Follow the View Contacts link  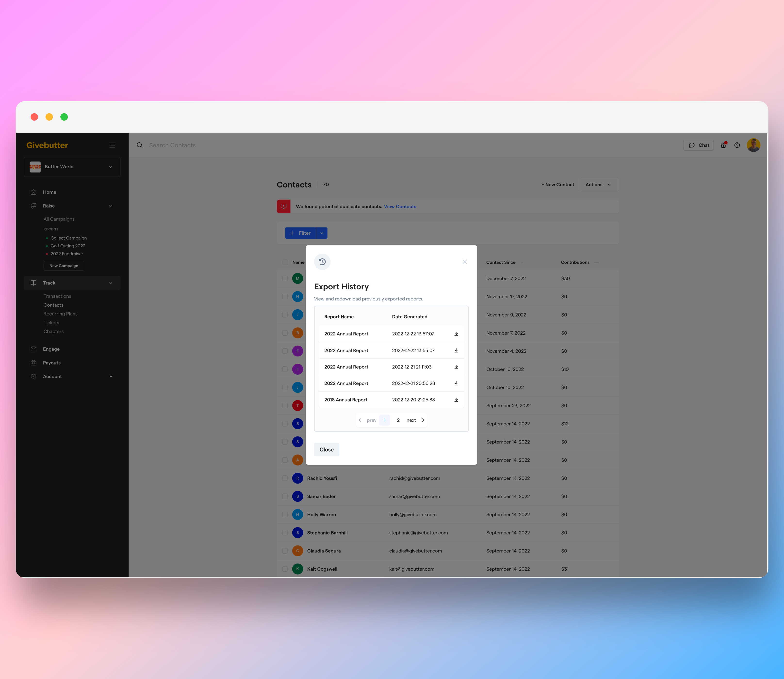400,207
